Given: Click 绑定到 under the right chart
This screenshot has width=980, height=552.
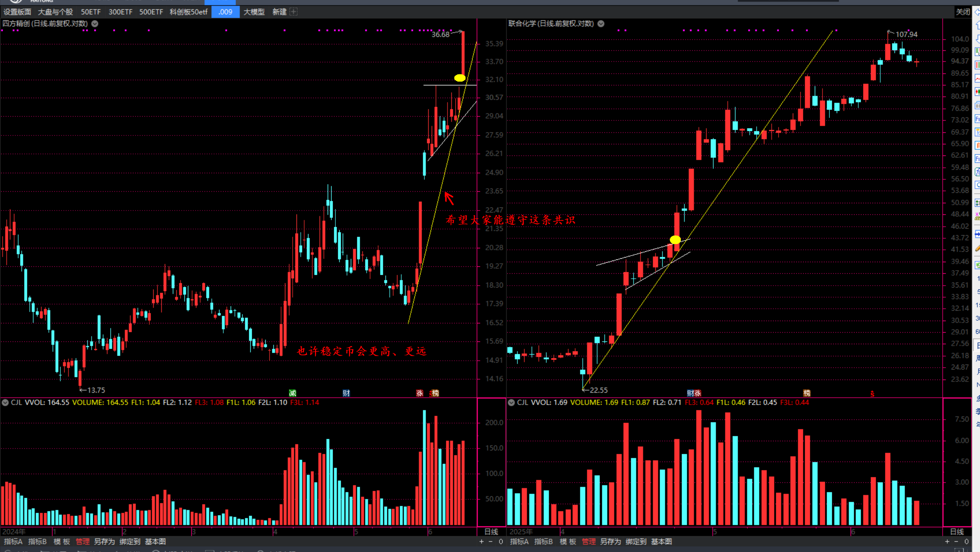Looking at the screenshot, I should [x=636, y=542].
